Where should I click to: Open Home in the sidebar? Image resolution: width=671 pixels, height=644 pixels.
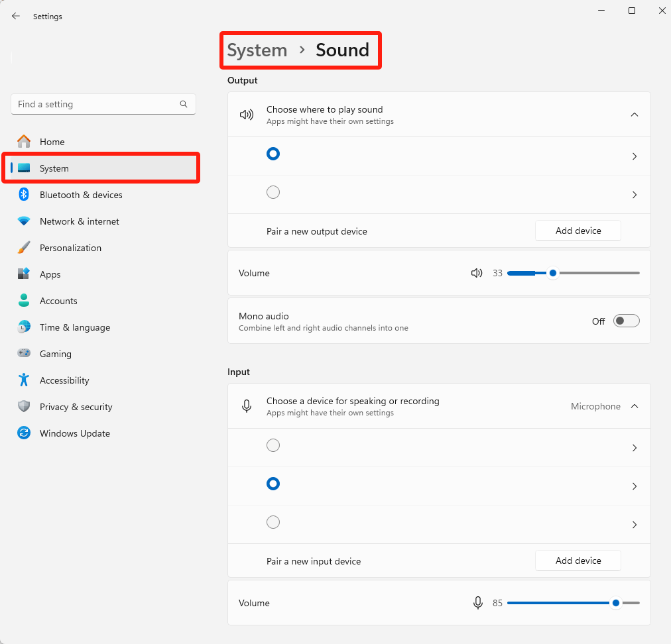[103, 142]
